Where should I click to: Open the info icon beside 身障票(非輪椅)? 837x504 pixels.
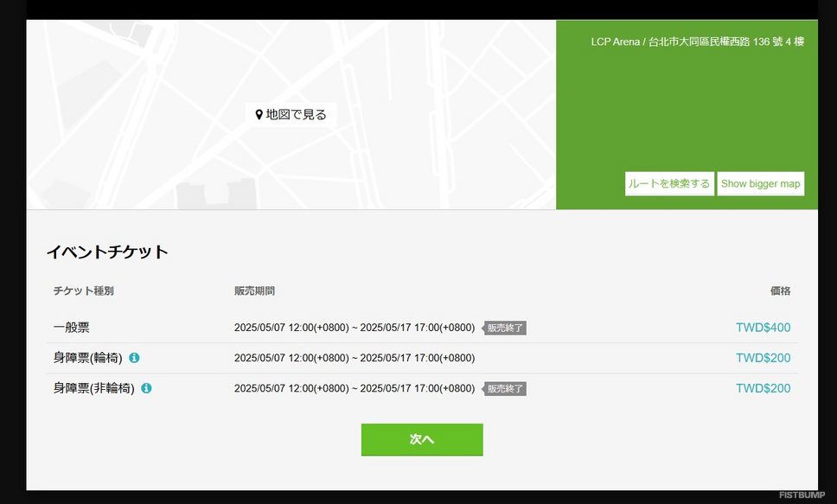pos(146,388)
